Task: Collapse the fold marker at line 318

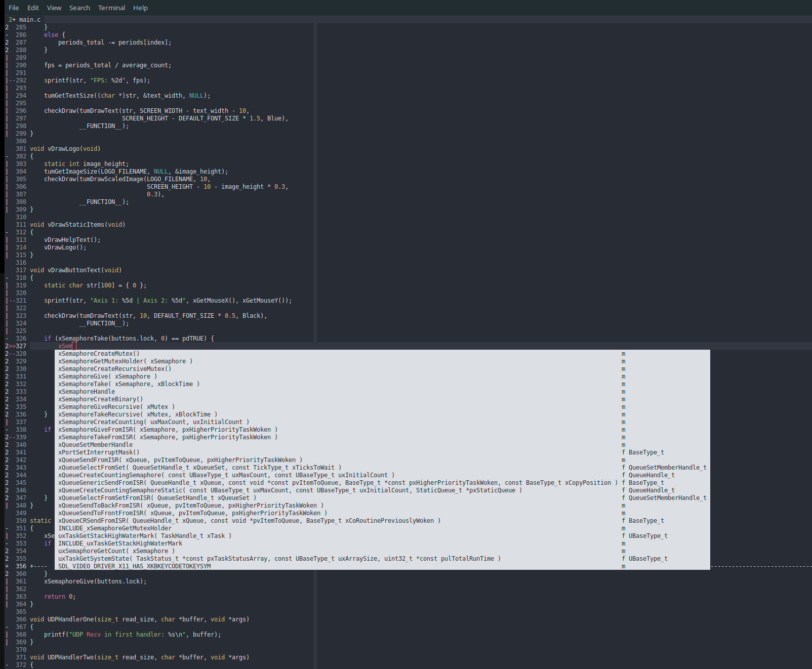Action: click(x=7, y=278)
